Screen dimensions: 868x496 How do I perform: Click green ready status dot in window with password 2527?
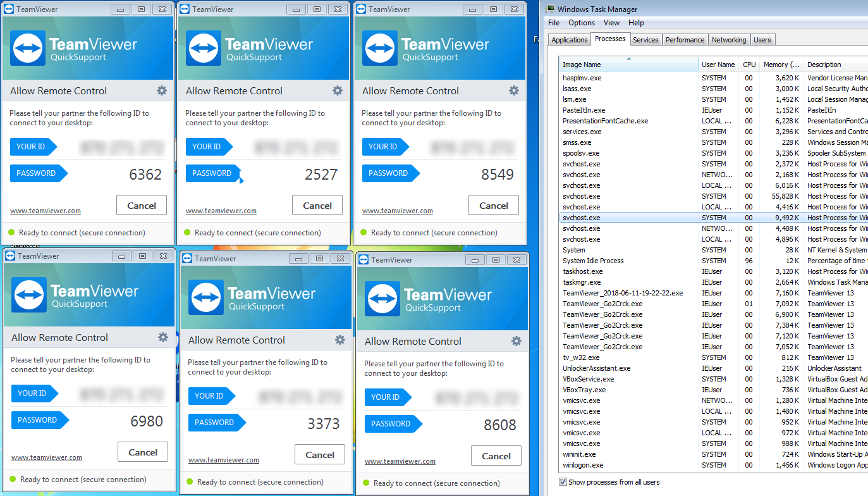(x=186, y=232)
